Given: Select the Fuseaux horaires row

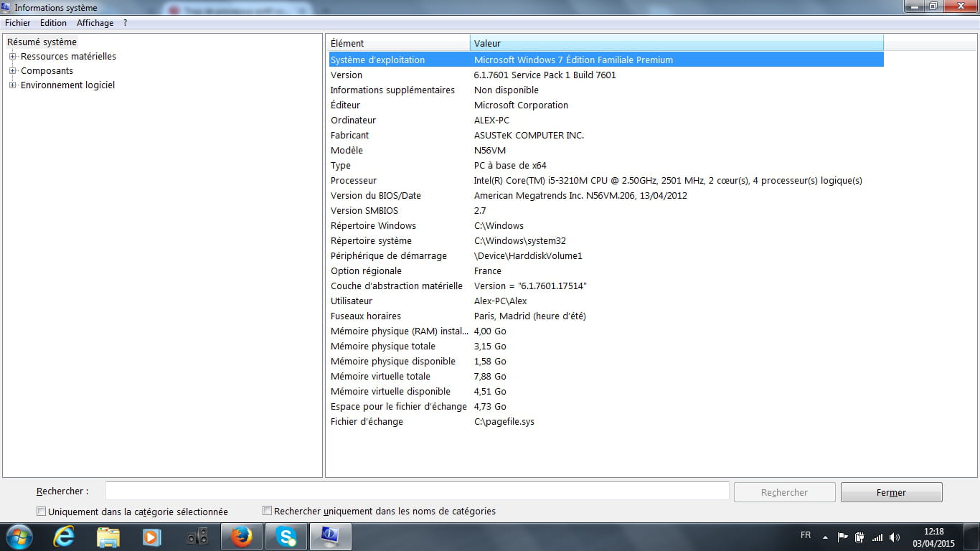Looking at the screenshot, I should point(606,316).
